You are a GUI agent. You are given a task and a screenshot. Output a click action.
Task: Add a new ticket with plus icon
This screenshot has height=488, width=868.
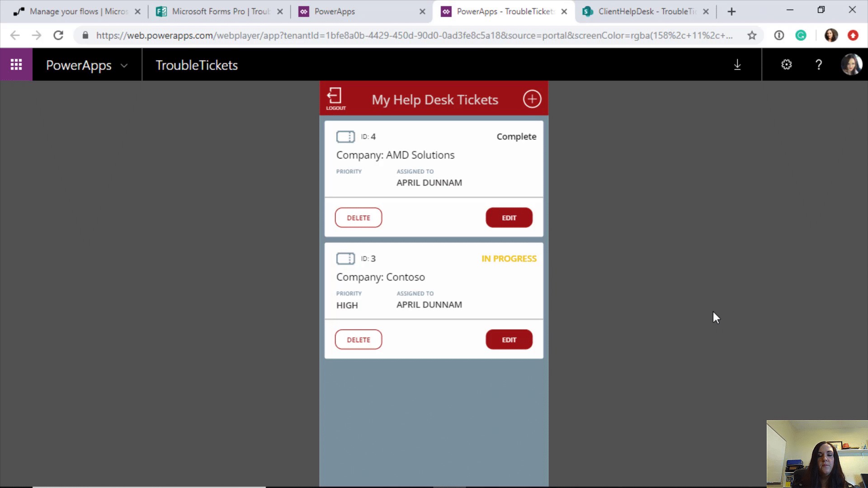point(532,99)
